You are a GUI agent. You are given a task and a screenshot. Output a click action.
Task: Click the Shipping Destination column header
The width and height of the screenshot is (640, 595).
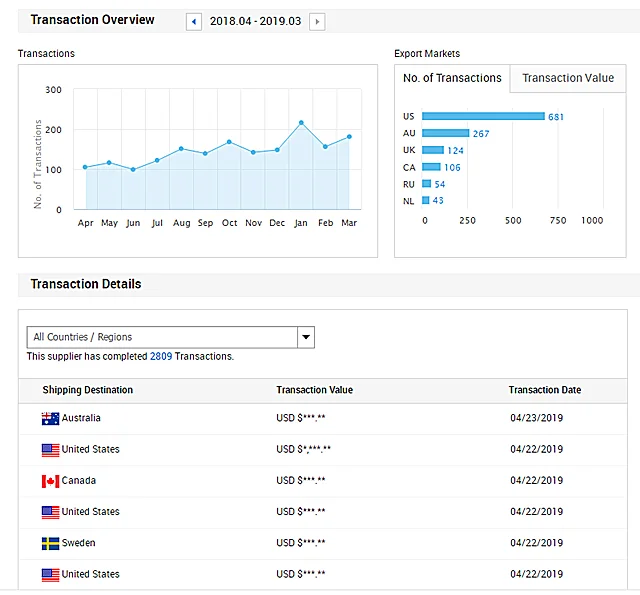[87, 390]
